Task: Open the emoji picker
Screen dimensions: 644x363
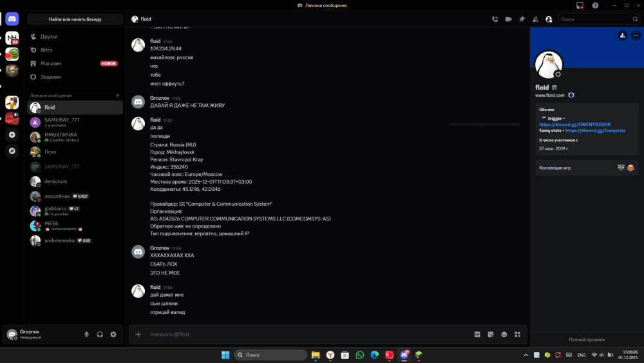Action: 504,334
